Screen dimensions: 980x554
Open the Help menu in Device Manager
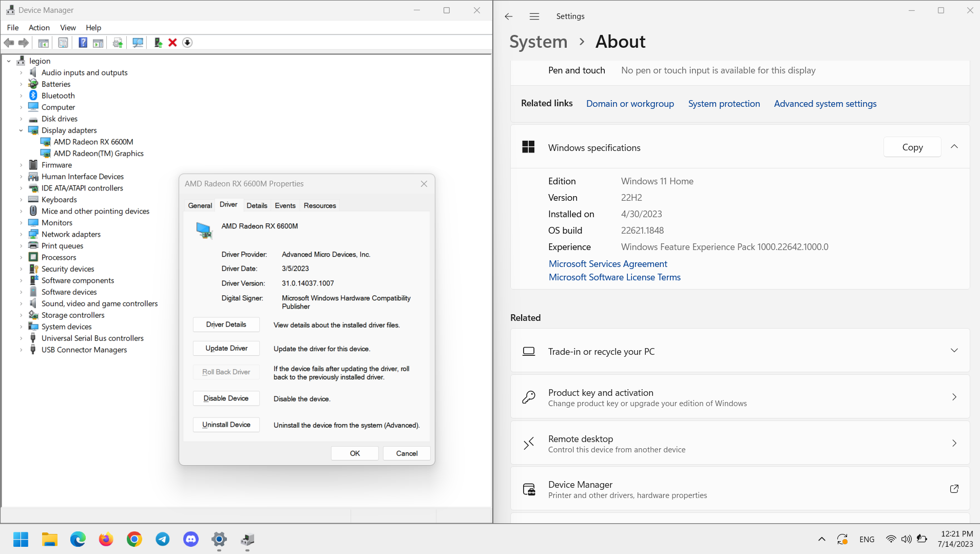point(93,28)
